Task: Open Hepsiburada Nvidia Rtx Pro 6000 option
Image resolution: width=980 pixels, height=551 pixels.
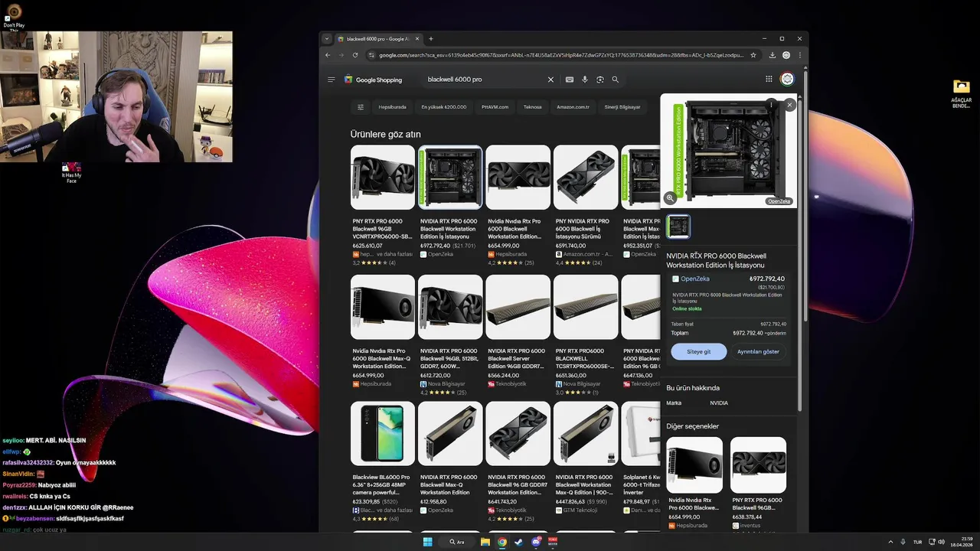Action: coord(694,483)
